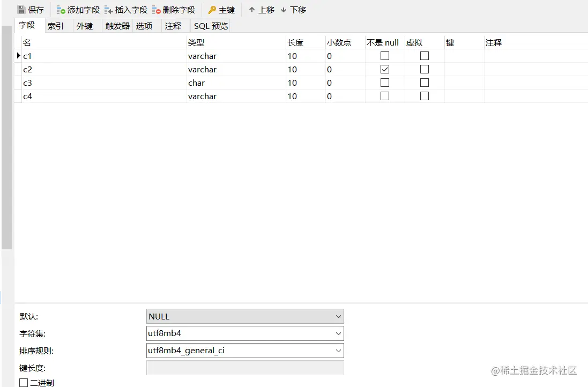Uncheck 不是 null for row c2
Image resolution: width=588 pixels, height=387 pixels.
[385, 69]
